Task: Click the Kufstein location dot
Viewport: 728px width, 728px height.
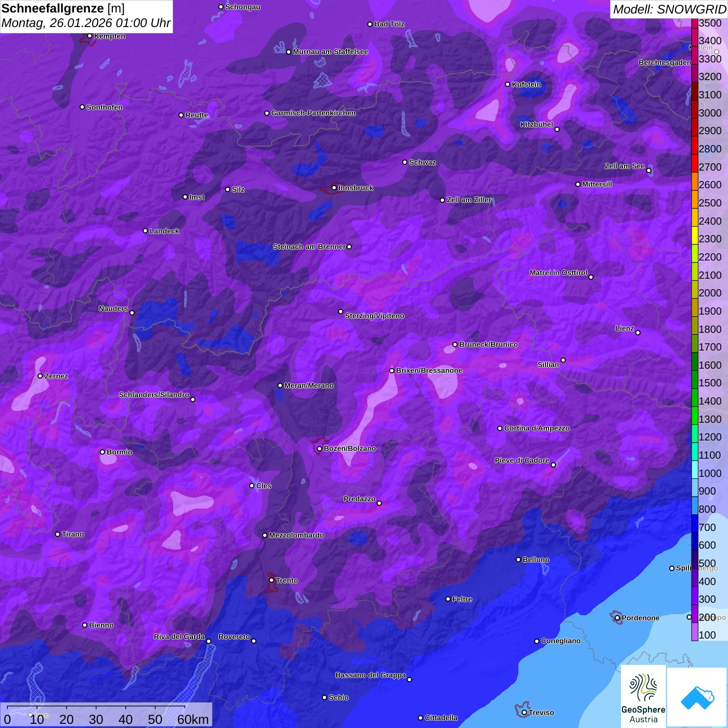Action: pos(508,84)
